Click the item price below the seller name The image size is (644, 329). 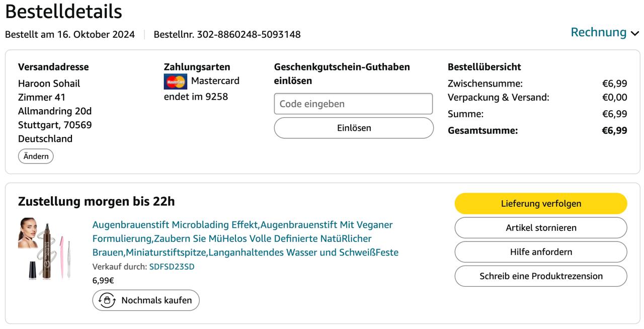(103, 281)
